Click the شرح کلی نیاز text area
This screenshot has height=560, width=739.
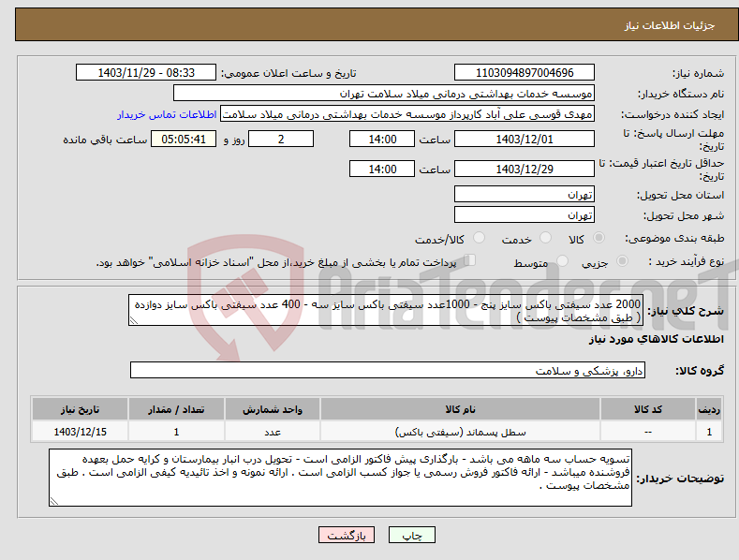pos(386,310)
